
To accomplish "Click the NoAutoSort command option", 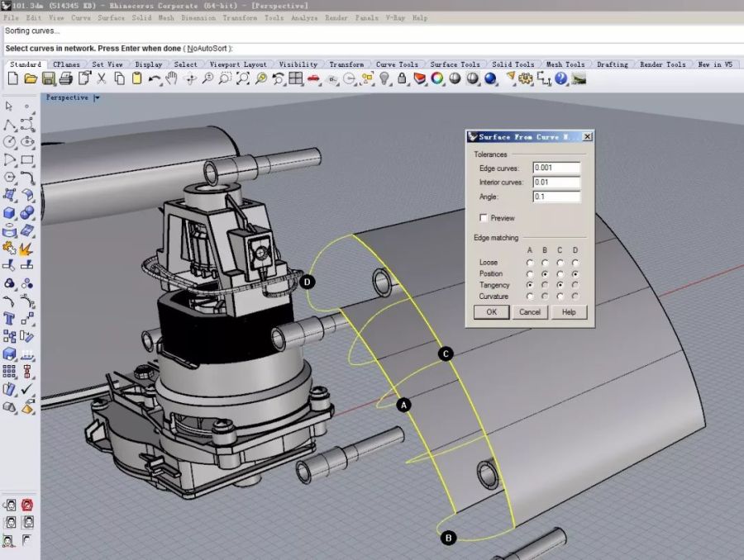I will click(x=207, y=49).
